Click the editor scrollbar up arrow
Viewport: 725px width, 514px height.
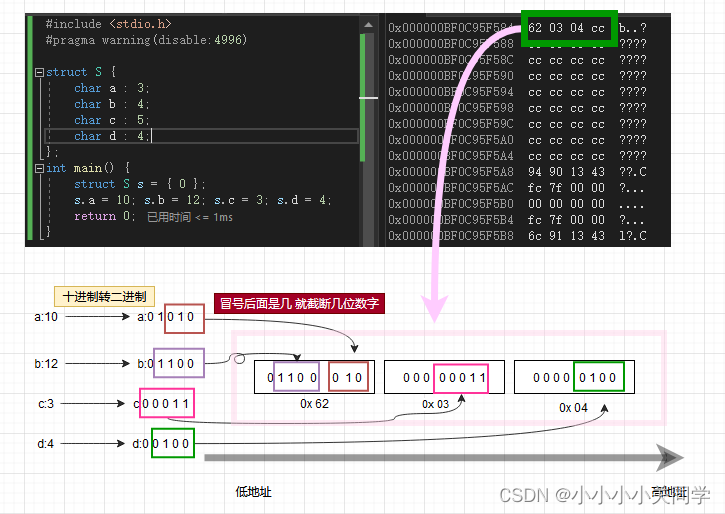(x=369, y=24)
